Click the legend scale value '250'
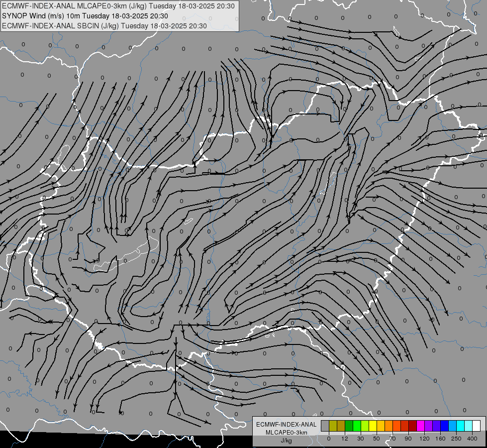This screenshot has width=487, height=448. [456, 439]
